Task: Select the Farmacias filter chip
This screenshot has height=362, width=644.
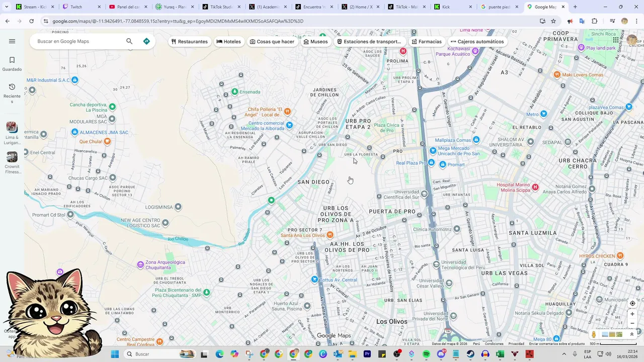Action: 426,42
